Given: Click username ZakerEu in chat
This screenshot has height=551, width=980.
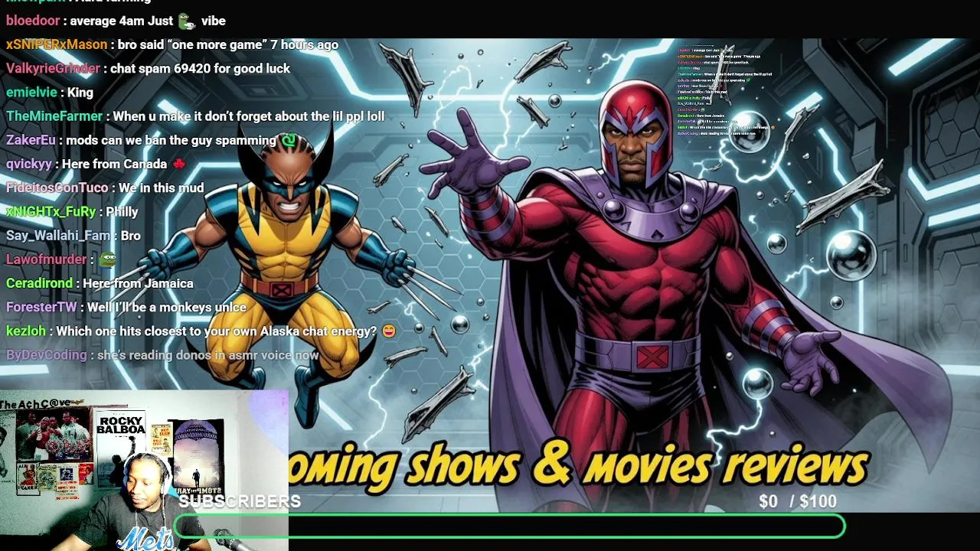Looking at the screenshot, I should [31, 140].
